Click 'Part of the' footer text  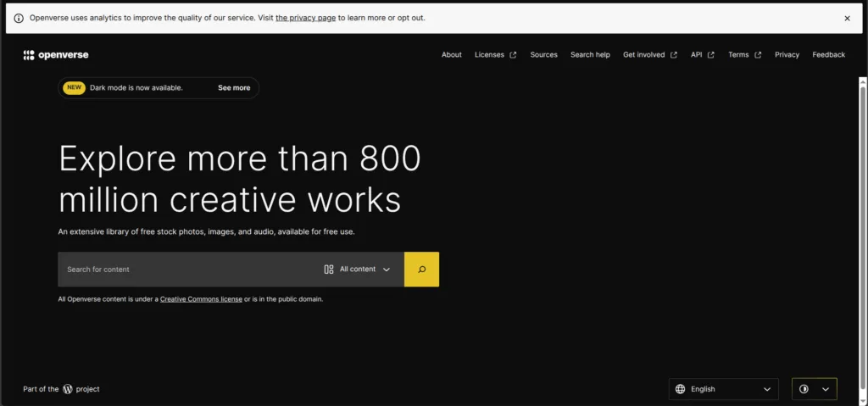pyautogui.click(x=41, y=389)
